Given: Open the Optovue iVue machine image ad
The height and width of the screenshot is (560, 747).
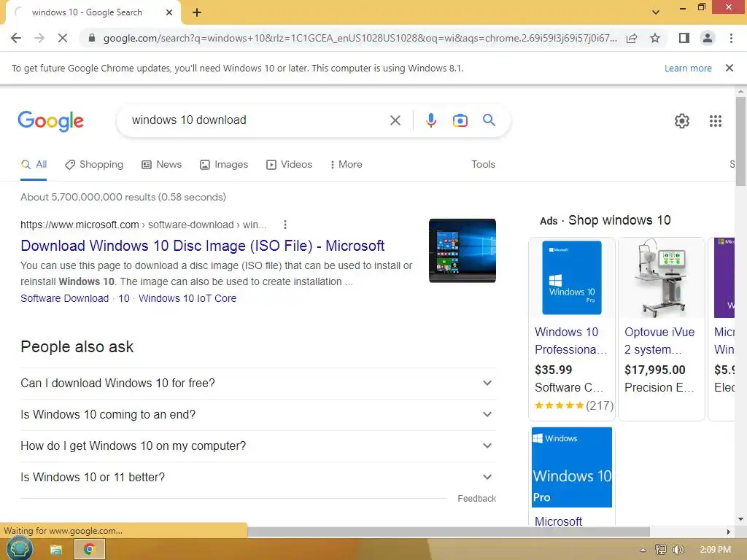Looking at the screenshot, I should pos(661,278).
